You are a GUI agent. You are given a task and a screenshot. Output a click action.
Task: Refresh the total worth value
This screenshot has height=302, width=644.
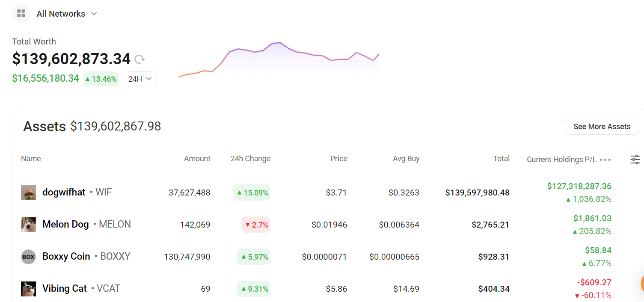click(x=139, y=59)
